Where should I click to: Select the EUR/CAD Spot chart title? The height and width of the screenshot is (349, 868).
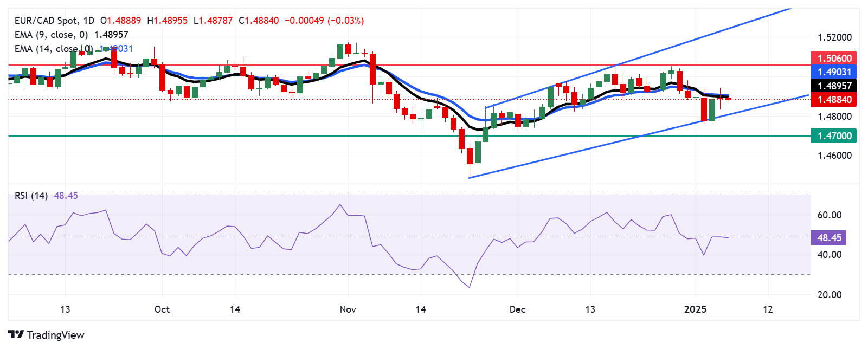(47, 21)
